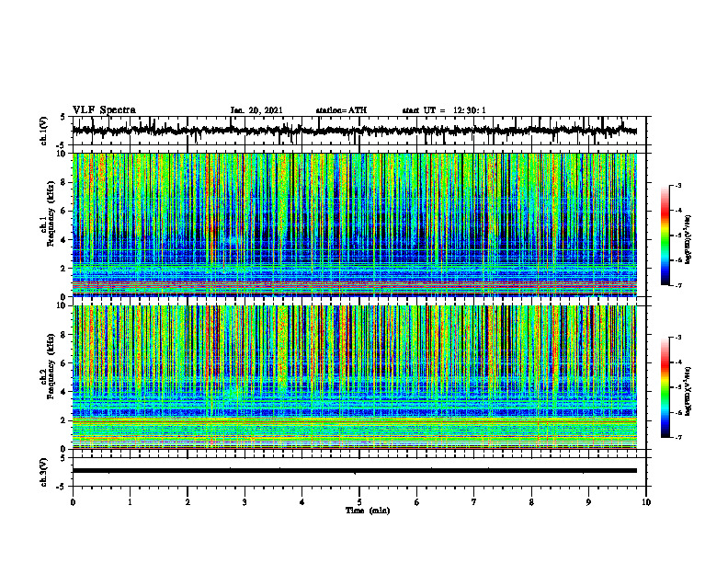728x563 pixels.
Task: Click the 'VLF Spectra' title text
Action: tap(104, 109)
